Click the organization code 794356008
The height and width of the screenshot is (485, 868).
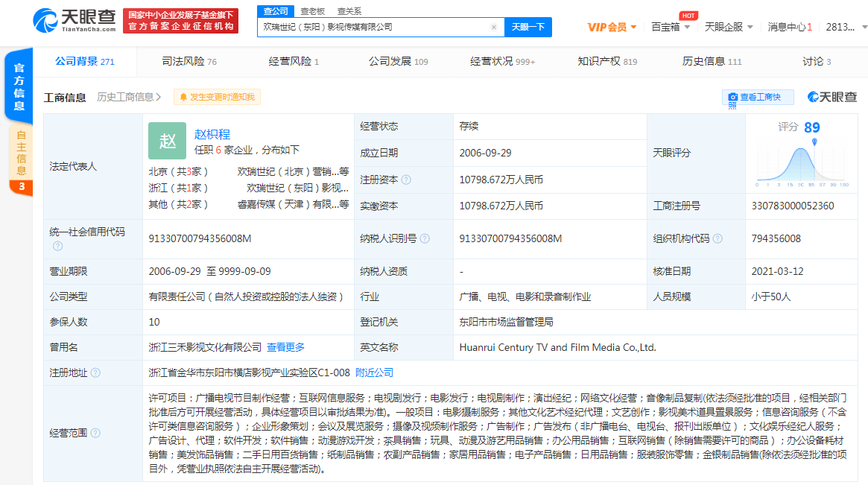pos(776,238)
